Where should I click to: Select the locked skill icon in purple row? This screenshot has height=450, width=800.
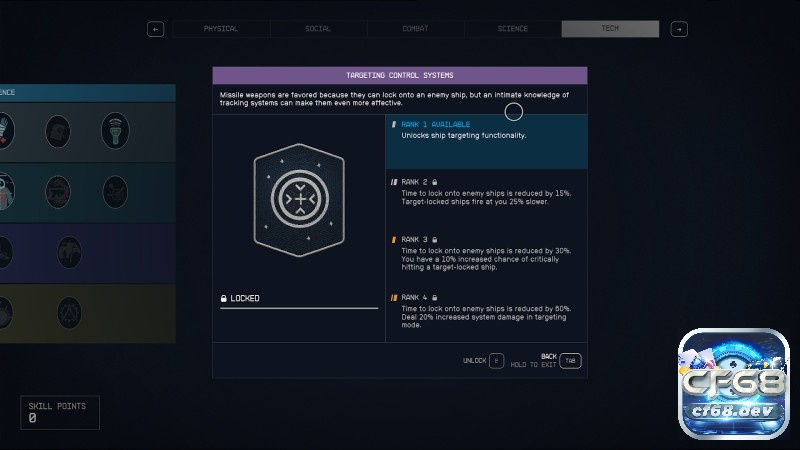69,253
